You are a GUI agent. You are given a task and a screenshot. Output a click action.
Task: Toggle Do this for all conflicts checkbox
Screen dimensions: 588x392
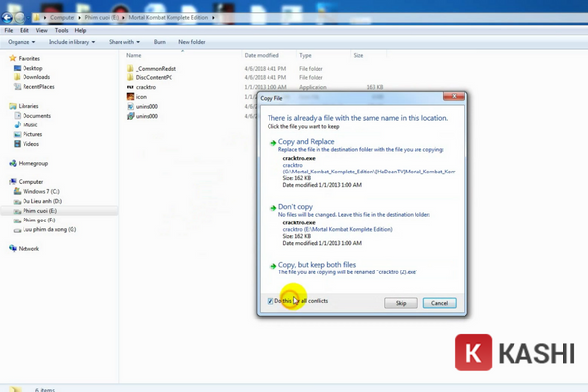(270, 301)
